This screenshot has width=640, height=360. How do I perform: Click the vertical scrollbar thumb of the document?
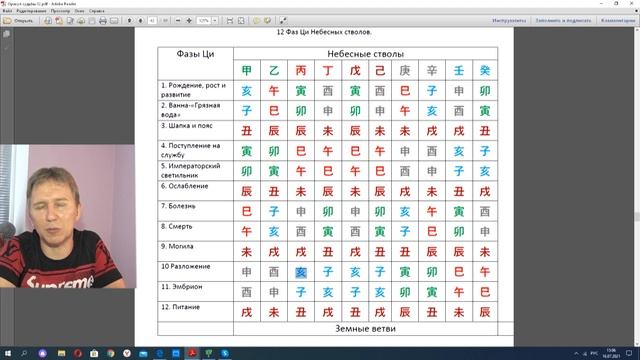[637, 216]
